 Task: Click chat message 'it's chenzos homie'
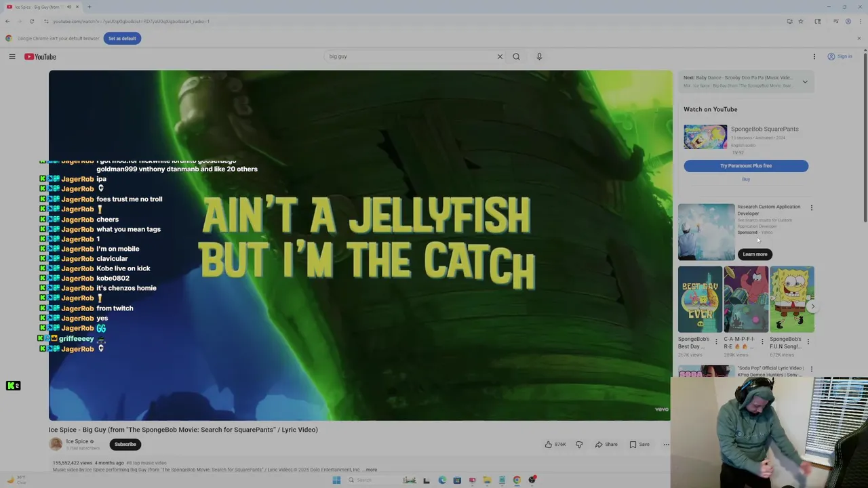click(127, 288)
